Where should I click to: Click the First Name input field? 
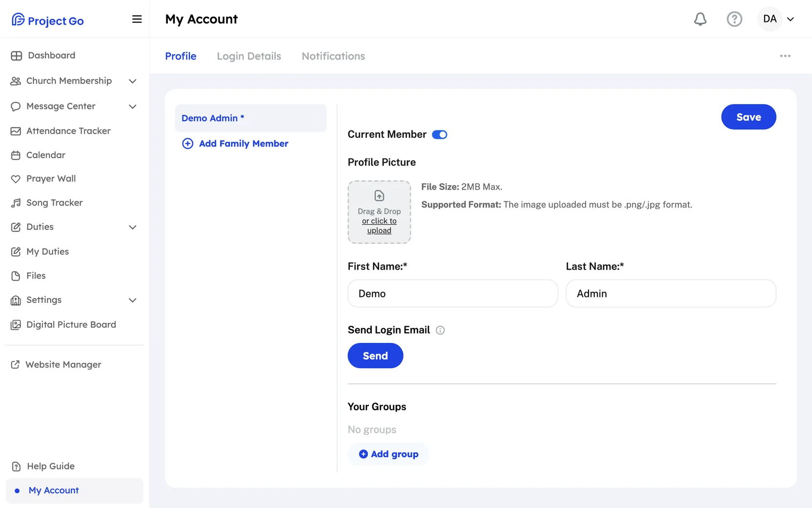coord(453,294)
